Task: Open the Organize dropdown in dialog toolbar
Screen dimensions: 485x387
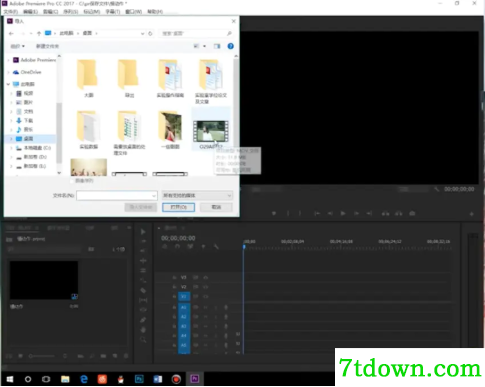Action: click(17, 46)
